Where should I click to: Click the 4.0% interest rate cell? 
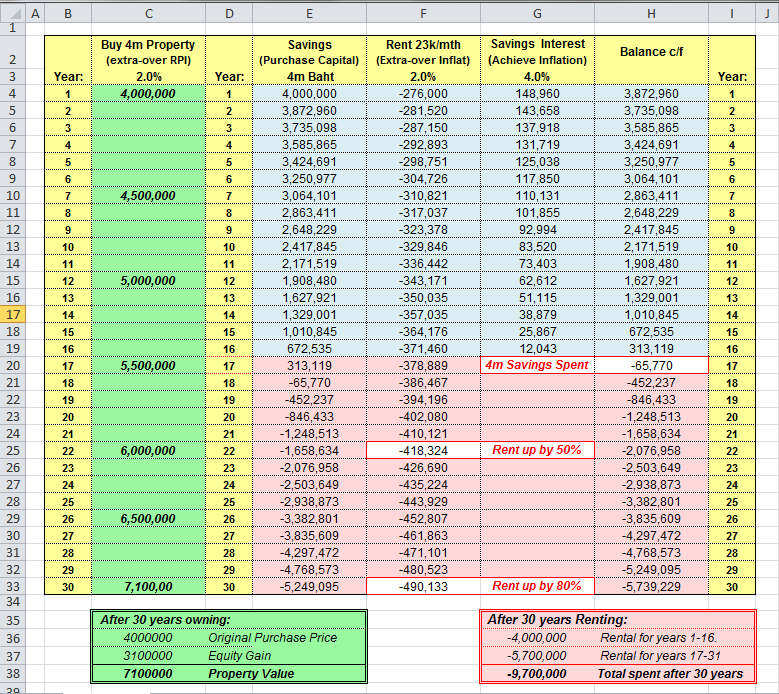[538, 77]
